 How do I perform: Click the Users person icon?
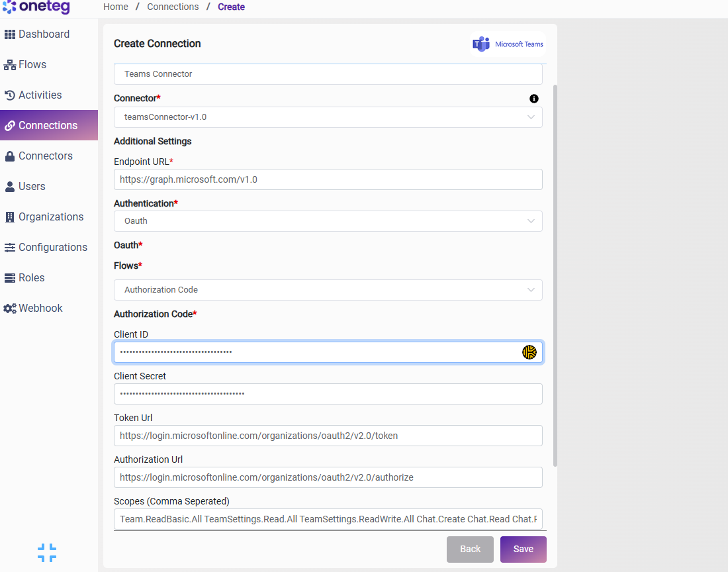coord(10,187)
